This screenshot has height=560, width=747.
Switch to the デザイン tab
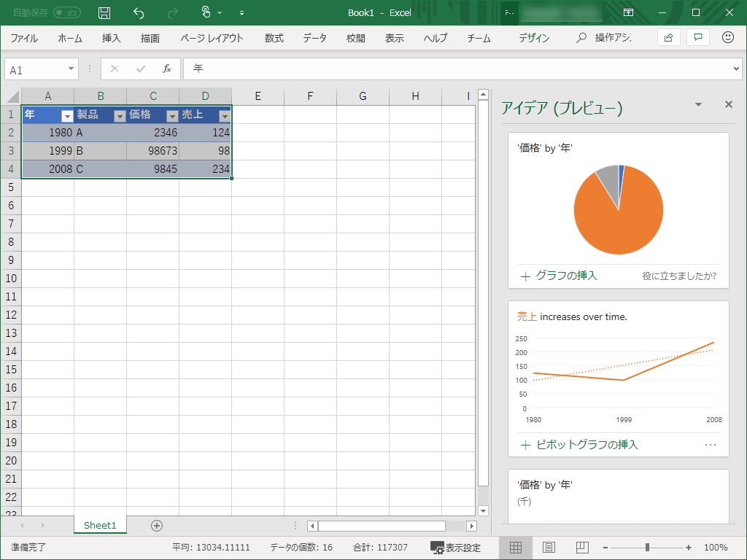(x=534, y=38)
